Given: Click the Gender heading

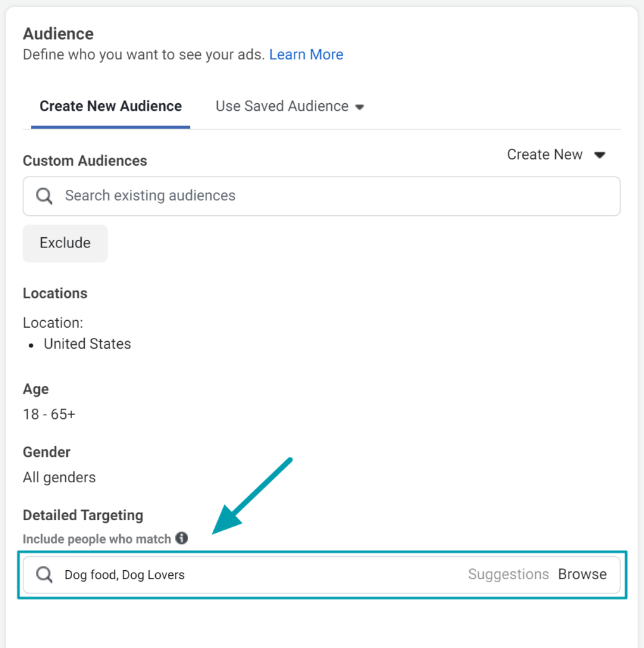Looking at the screenshot, I should 47,452.
